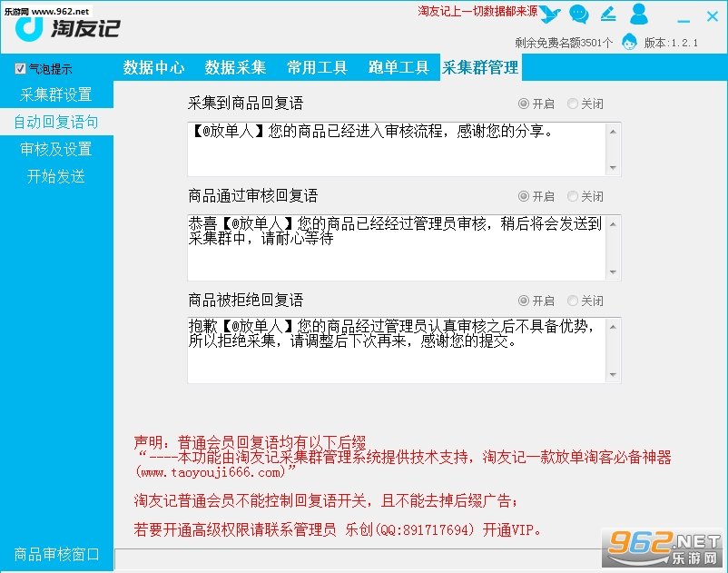The image size is (728, 573).
Task: Click the customer service headset icon
Action: pyautogui.click(x=629, y=43)
